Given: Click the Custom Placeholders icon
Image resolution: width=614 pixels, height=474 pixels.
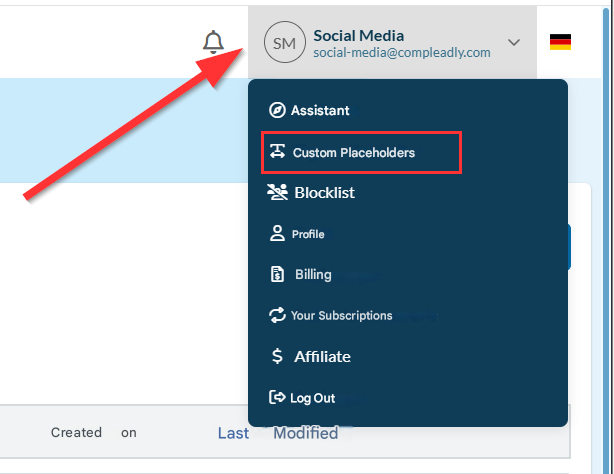Looking at the screenshot, I should tap(277, 153).
